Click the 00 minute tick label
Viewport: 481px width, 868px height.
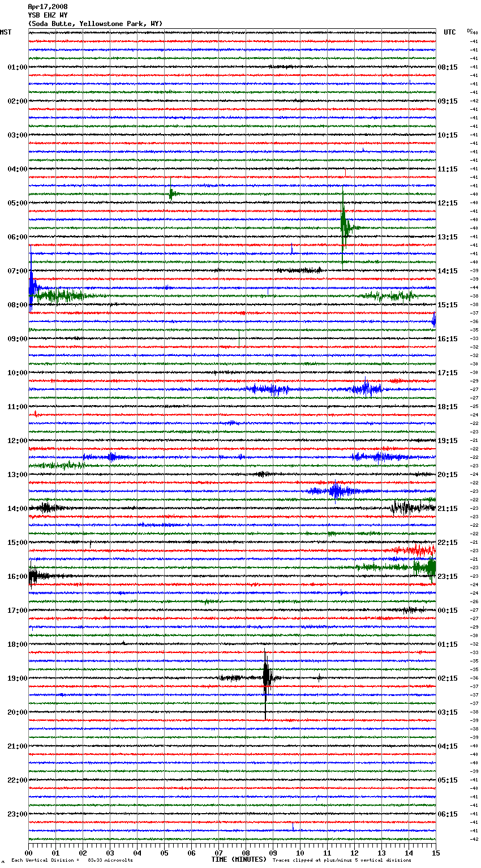(29, 853)
